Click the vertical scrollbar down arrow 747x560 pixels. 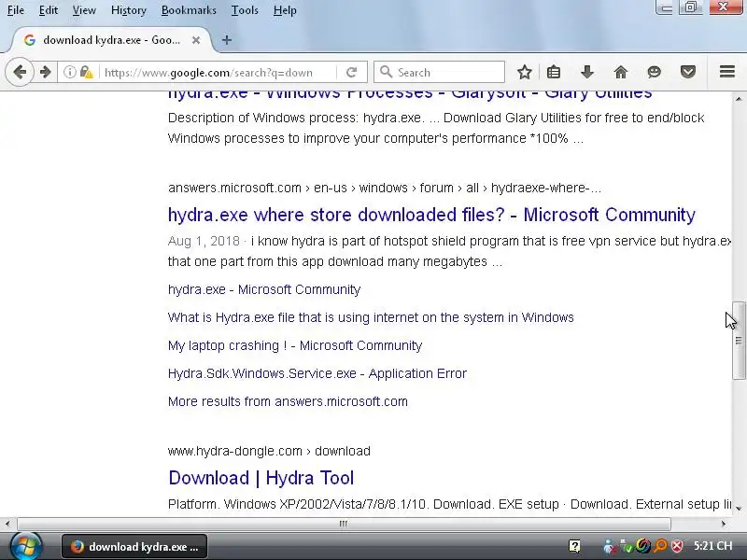point(739,509)
